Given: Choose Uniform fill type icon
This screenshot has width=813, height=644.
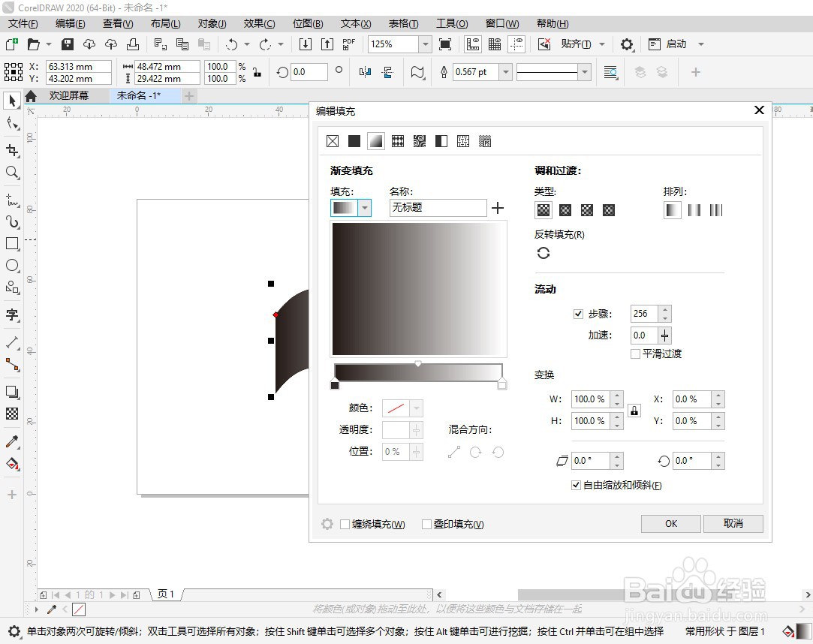Looking at the screenshot, I should 354,141.
